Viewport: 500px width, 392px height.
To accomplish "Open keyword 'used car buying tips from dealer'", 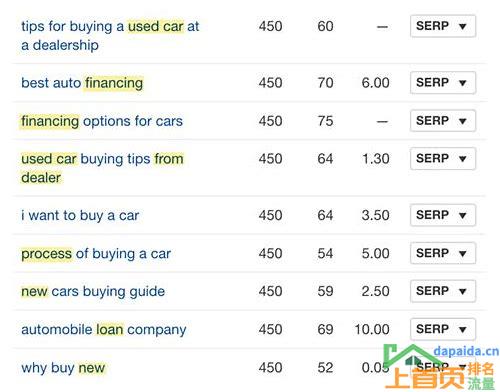I will (102, 168).
